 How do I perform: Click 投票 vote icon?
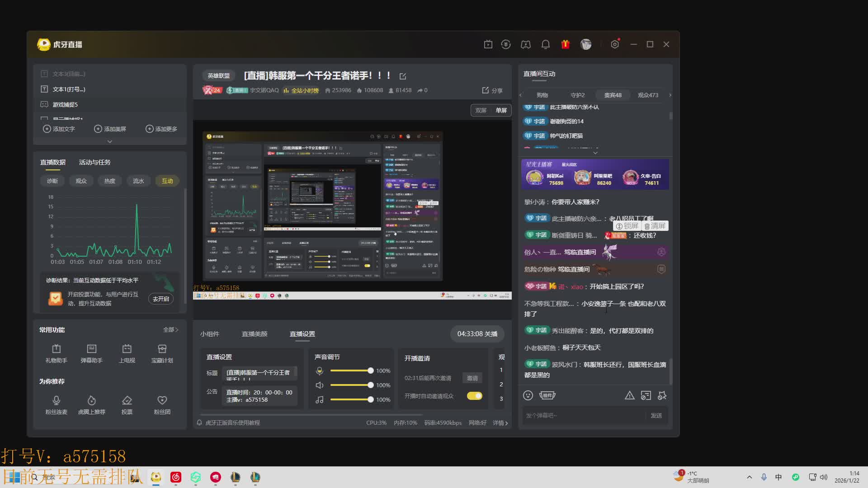click(x=127, y=401)
